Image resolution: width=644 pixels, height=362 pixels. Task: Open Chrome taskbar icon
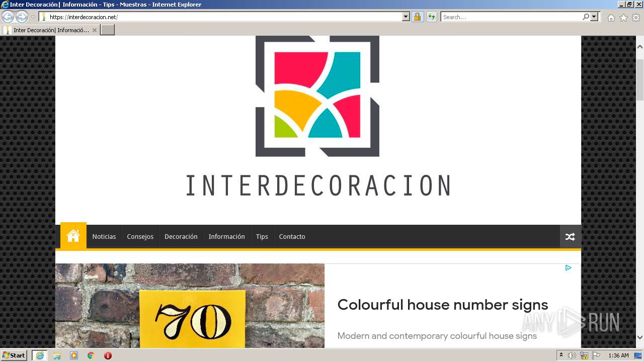tap(91, 355)
